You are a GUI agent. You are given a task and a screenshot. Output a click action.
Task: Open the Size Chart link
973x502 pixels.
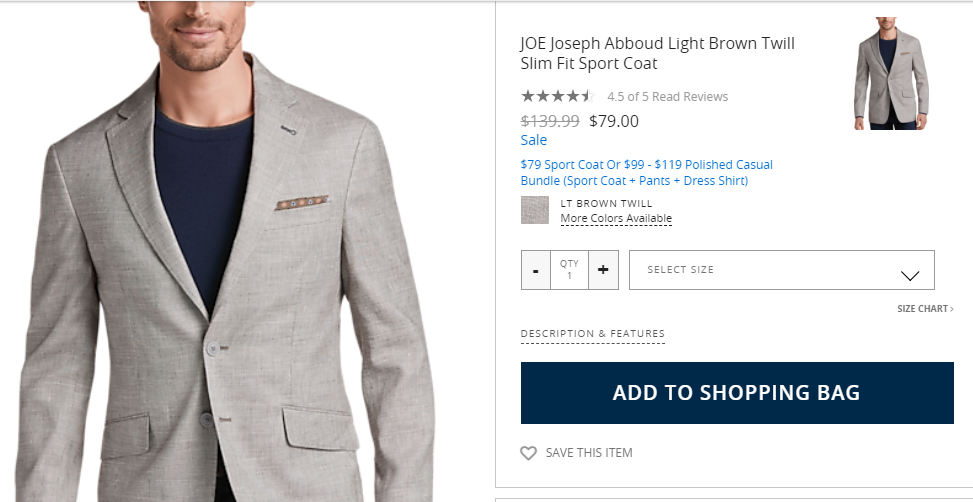click(x=925, y=309)
